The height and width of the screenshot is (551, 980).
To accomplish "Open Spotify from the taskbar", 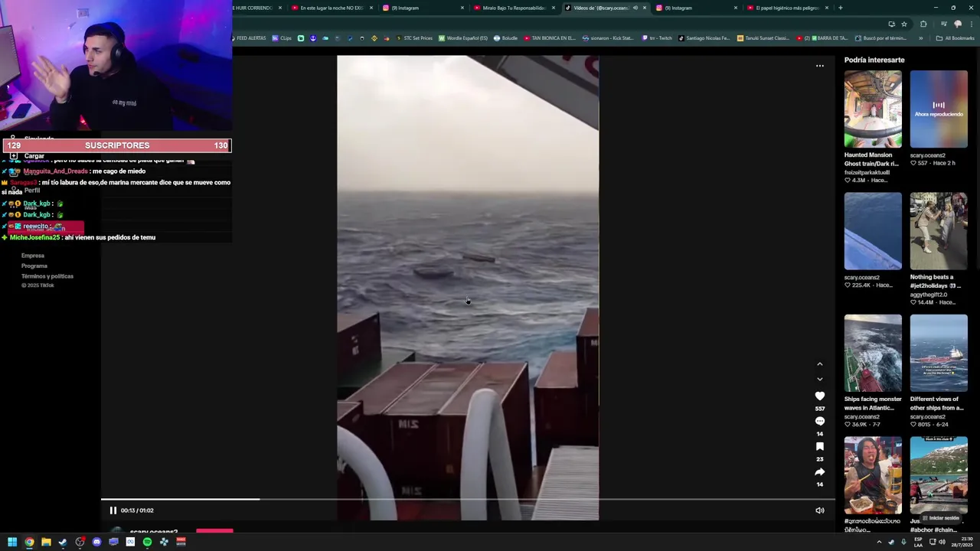I will (x=147, y=542).
